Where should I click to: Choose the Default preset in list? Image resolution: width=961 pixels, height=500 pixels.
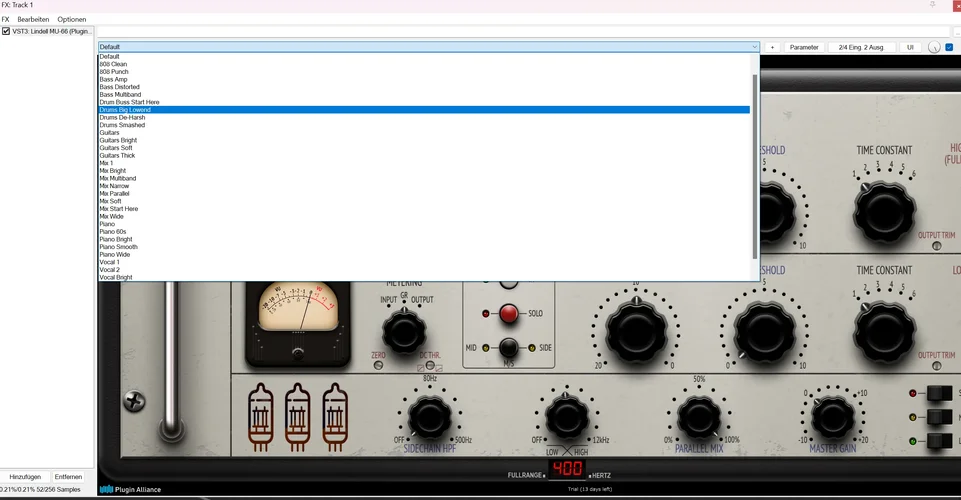pyautogui.click(x=424, y=56)
